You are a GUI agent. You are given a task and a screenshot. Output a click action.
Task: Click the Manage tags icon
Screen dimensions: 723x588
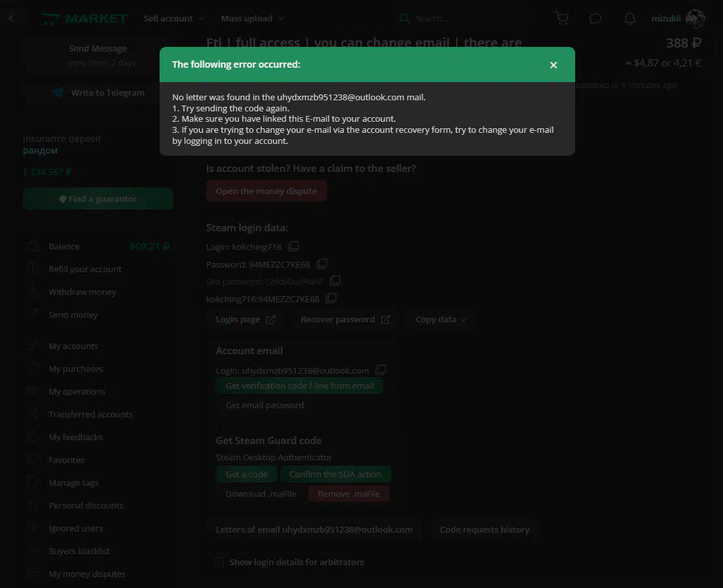pyautogui.click(x=33, y=482)
